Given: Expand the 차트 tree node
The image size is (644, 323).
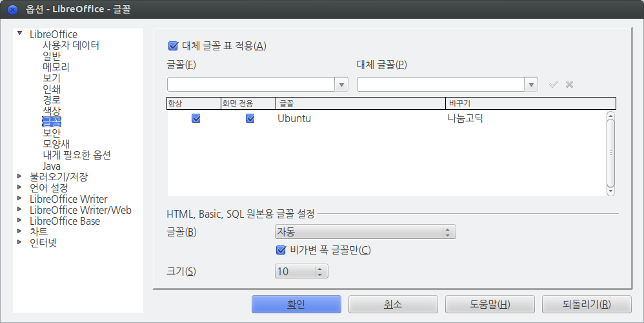Looking at the screenshot, I should 20,231.
